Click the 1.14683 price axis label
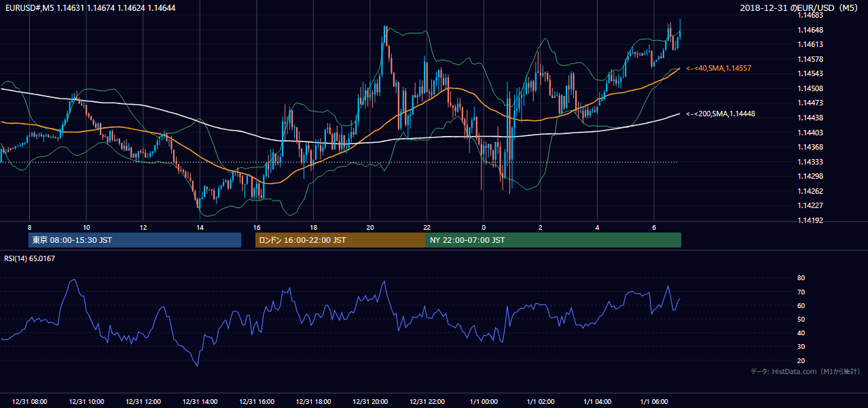Screen dimensions: 868x408 (810, 16)
